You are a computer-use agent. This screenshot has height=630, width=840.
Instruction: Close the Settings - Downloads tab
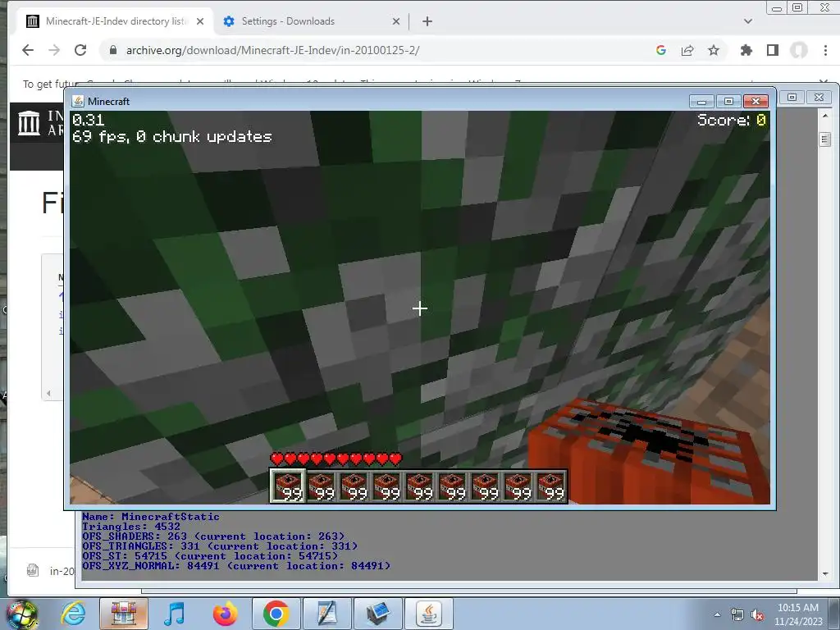pos(396,21)
